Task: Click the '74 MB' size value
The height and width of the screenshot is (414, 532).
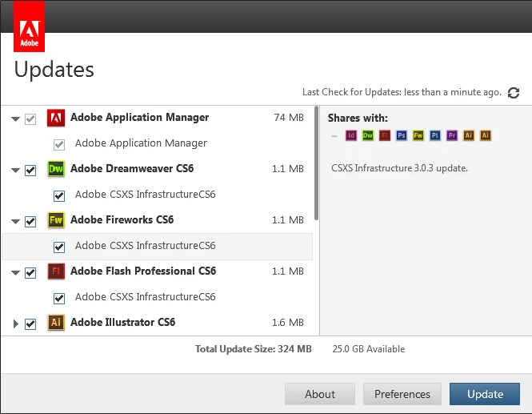Action: (289, 118)
